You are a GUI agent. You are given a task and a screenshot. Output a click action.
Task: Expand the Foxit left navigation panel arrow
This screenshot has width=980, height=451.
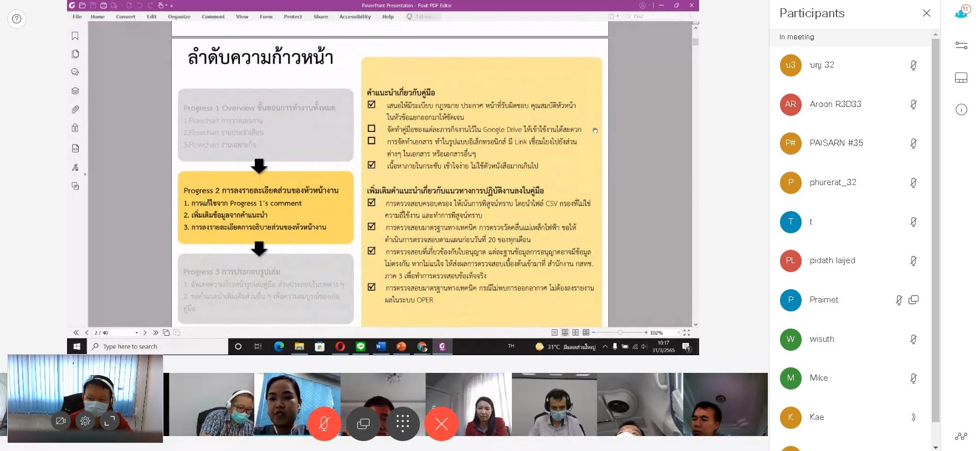[x=85, y=175]
